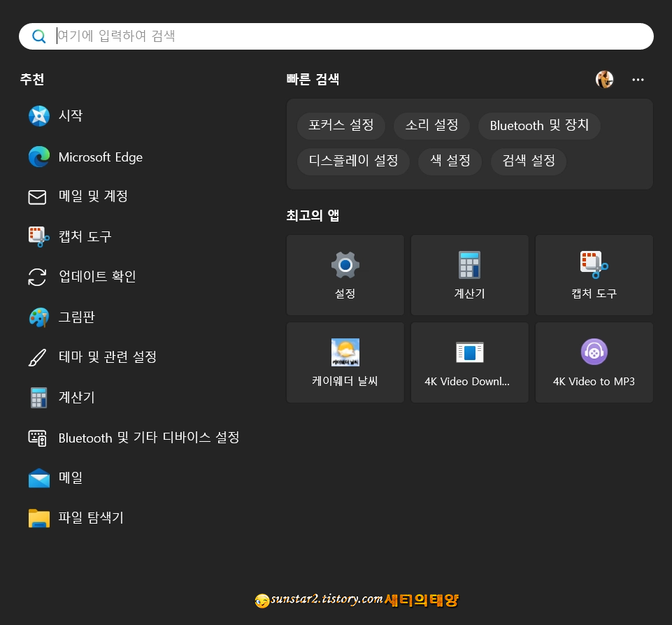Launch 4K Video Downloader tile
The image size is (672, 625).
469,362
